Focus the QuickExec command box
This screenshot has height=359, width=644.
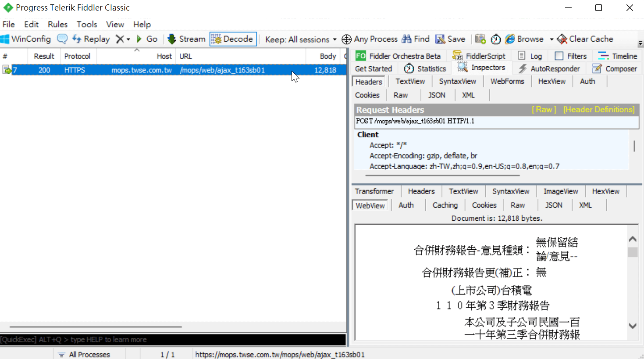click(173, 340)
